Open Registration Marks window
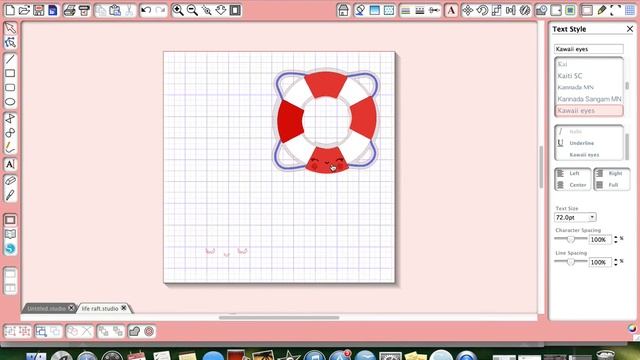Image resolution: width=640 pixels, height=360 pixels. tap(616, 10)
